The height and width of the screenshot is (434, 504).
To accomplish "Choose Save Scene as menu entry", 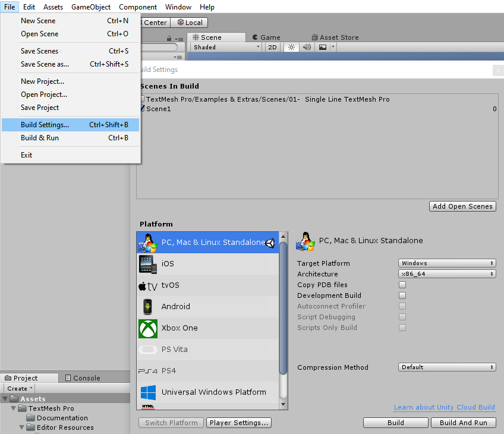I will coord(70,64).
